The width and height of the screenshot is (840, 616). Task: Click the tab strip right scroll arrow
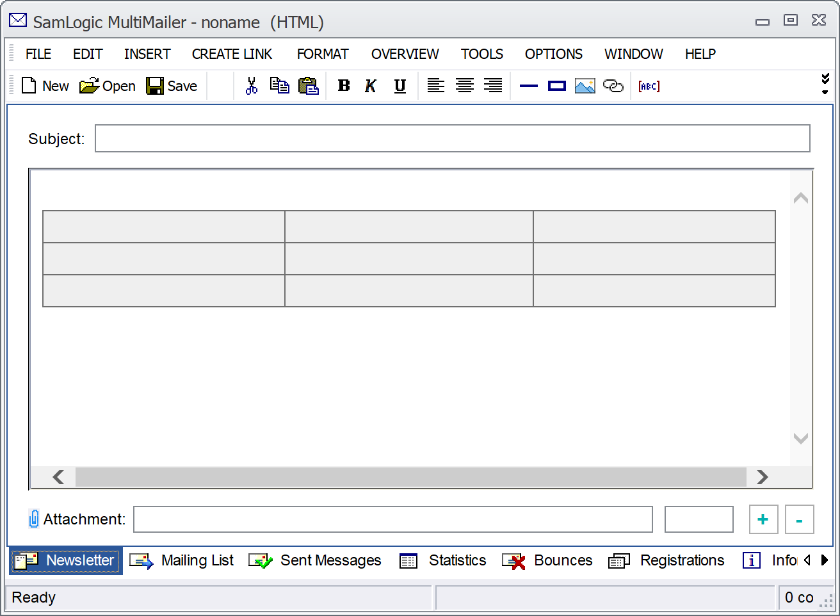click(825, 560)
